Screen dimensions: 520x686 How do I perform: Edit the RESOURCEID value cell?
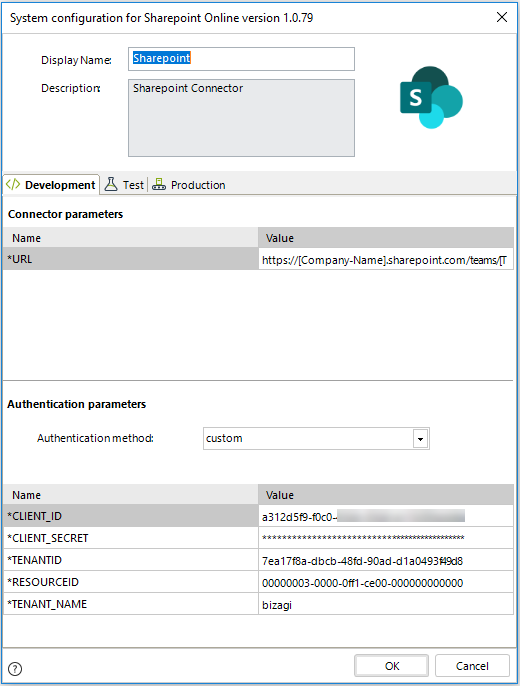click(x=386, y=582)
